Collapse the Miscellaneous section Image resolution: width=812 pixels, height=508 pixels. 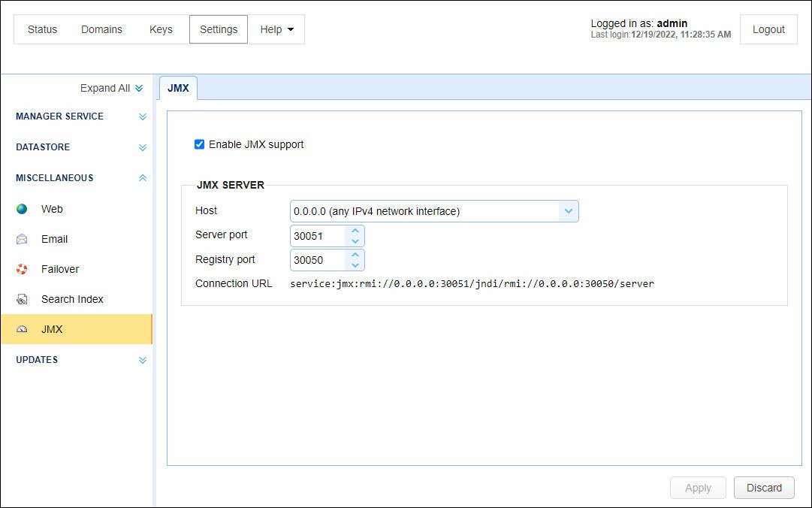pyautogui.click(x=143, y=177)
